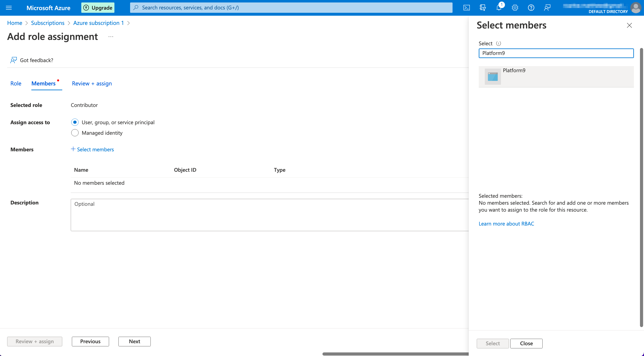The image size is (644, 356).
Task: Open the portal settings gear
Action: (x=515, y=8)
